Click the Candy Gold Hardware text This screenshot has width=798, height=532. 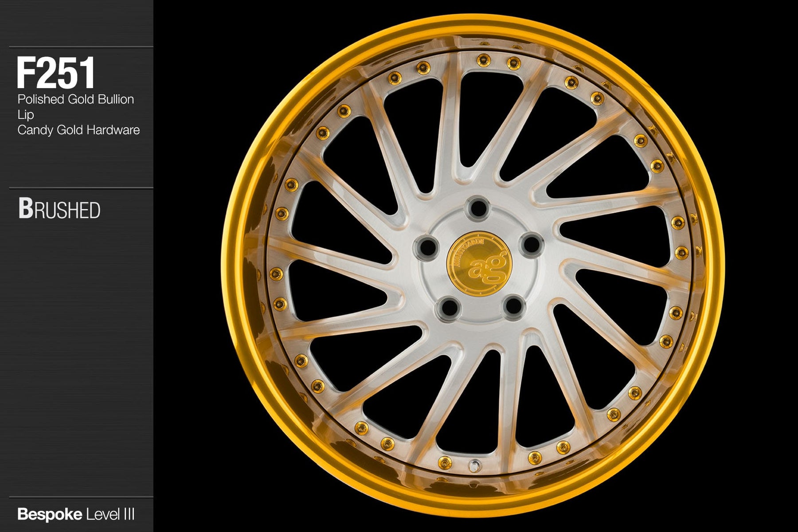[78, 130]
